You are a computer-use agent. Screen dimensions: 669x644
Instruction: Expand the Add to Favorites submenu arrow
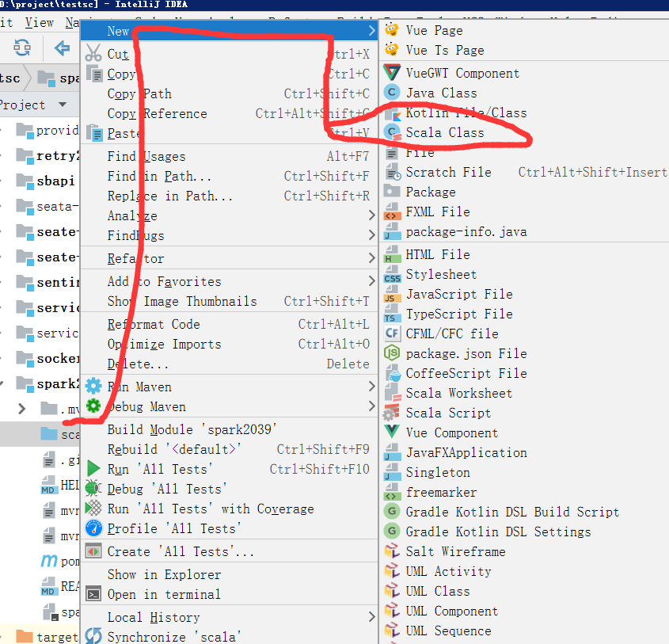(x=371, y=281)
